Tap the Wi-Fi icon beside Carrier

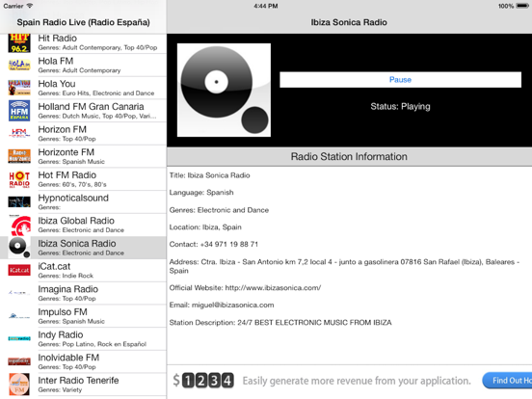pos(30,6)
